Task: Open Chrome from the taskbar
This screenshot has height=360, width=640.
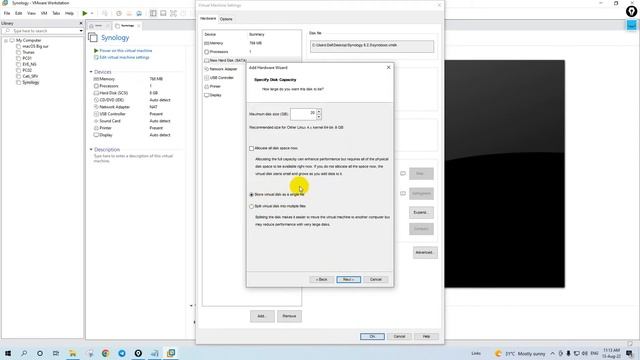Action: 105,353
